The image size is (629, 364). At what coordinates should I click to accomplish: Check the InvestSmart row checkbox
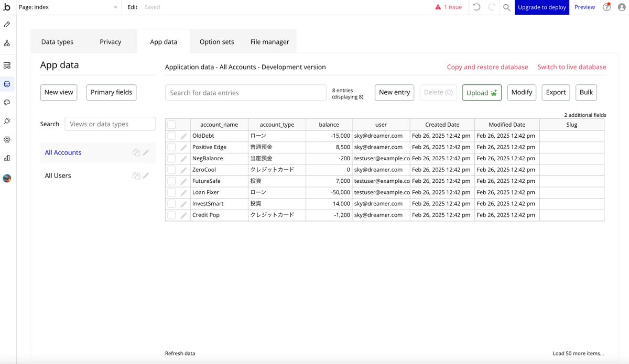(171, 203)
